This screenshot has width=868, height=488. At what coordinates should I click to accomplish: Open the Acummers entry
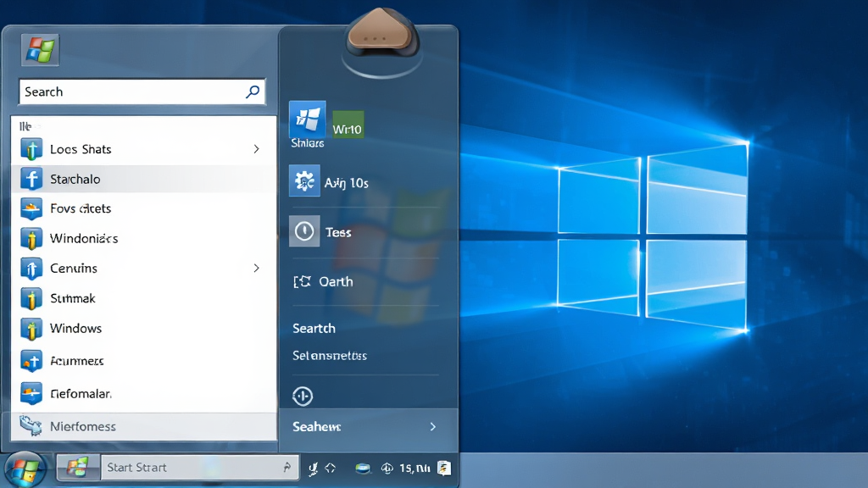click(x=144, y=361)
